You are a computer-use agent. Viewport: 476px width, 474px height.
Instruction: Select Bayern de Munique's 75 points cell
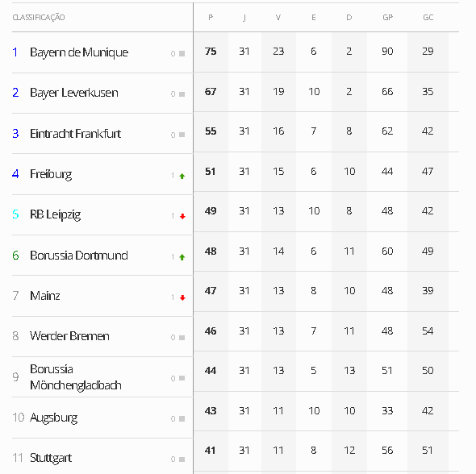(211, 52)
